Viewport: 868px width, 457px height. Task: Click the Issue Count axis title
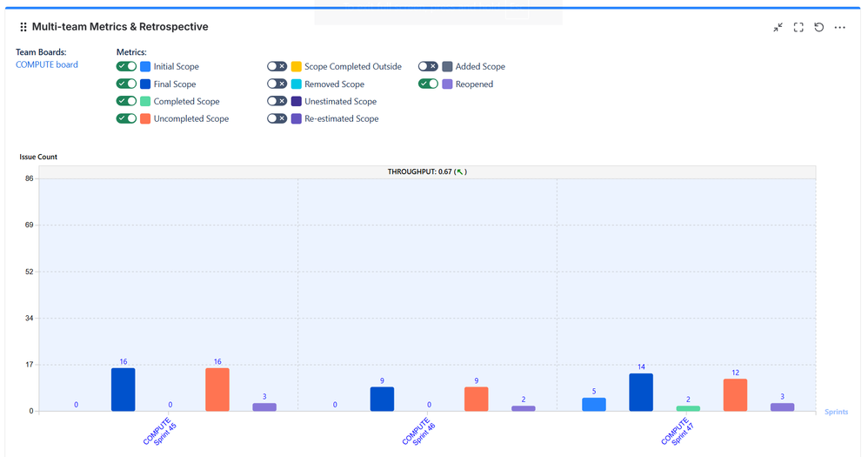click(x=38, y=157)
